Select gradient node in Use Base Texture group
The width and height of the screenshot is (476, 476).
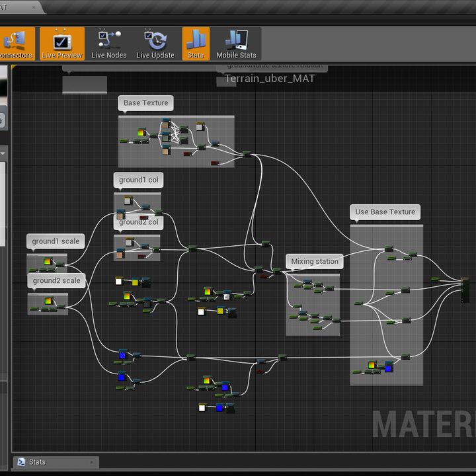coord(372,364)
